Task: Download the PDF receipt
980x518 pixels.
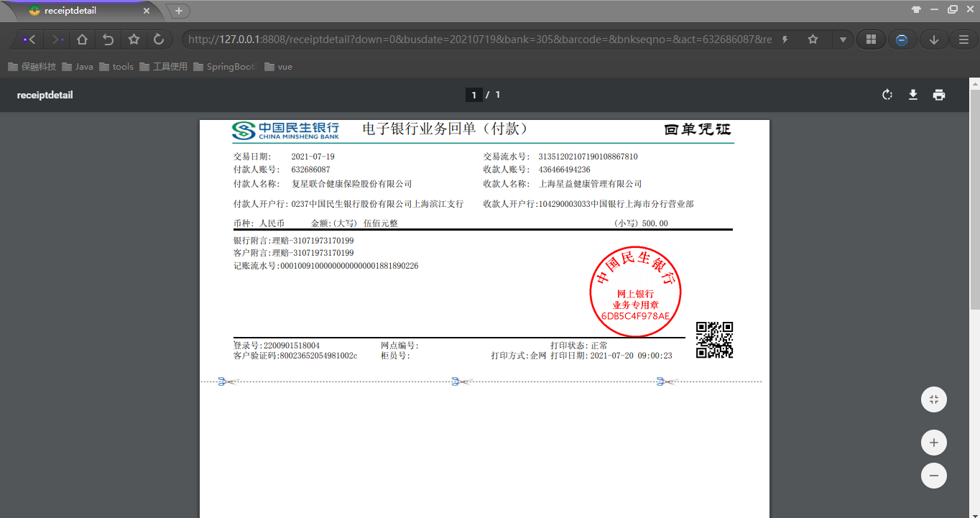Action: click(x=913, y=95)
